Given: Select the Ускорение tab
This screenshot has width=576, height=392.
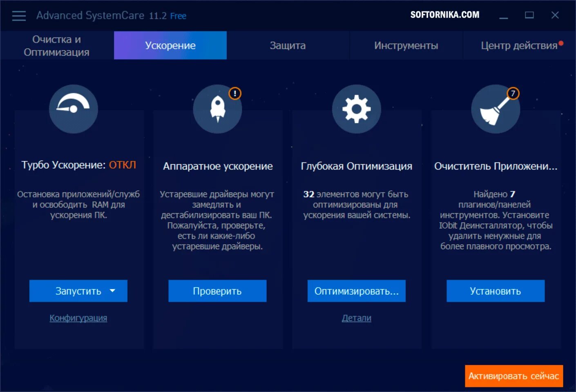Looking at the screenshot, I should click(x=170, y=45).
